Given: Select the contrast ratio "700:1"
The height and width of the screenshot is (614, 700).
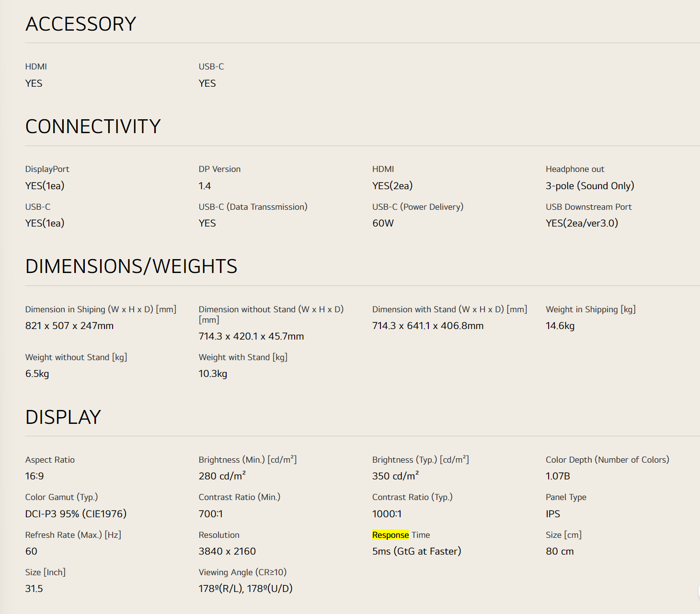Looking at the screenshot, I should click(211, 514).
